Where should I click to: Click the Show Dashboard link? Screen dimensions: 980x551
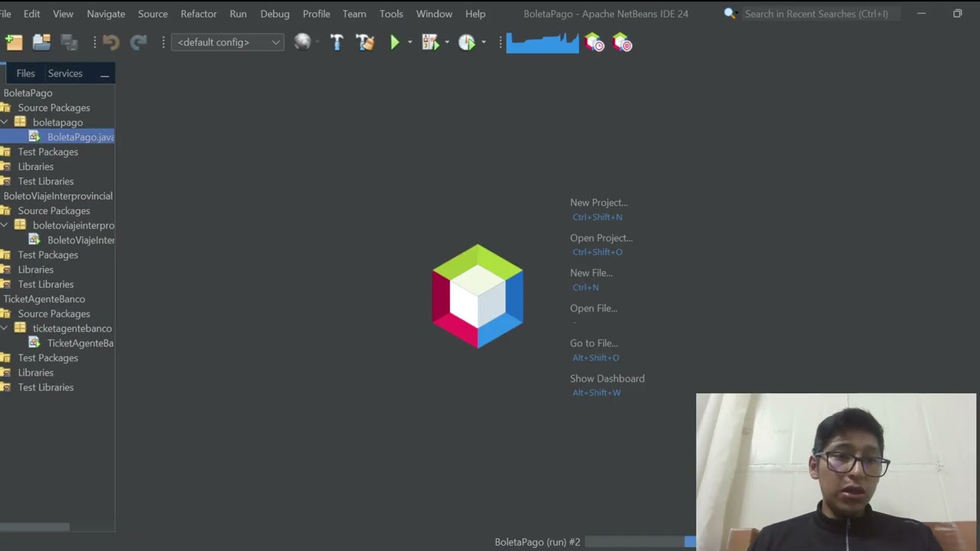pos(607,379)
